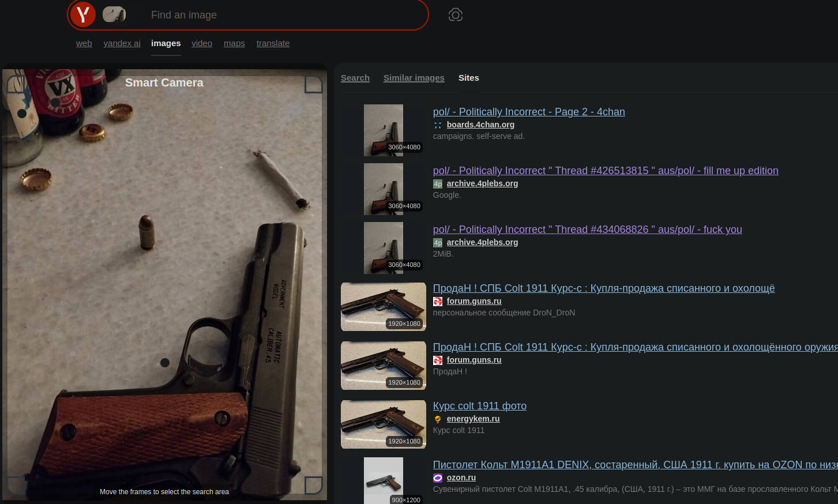Image resolution: width=838 pixels, height=504 pixels.
Task: Open the 'Купля-продажа списанного и охолощённого оружия' result title
Action: [636, 347]
